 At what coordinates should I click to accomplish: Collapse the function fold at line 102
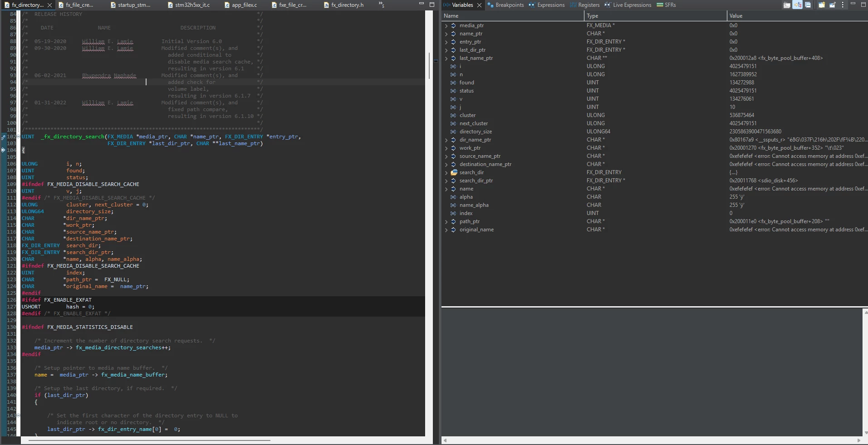pyautogui.click(x=18, y=137)
